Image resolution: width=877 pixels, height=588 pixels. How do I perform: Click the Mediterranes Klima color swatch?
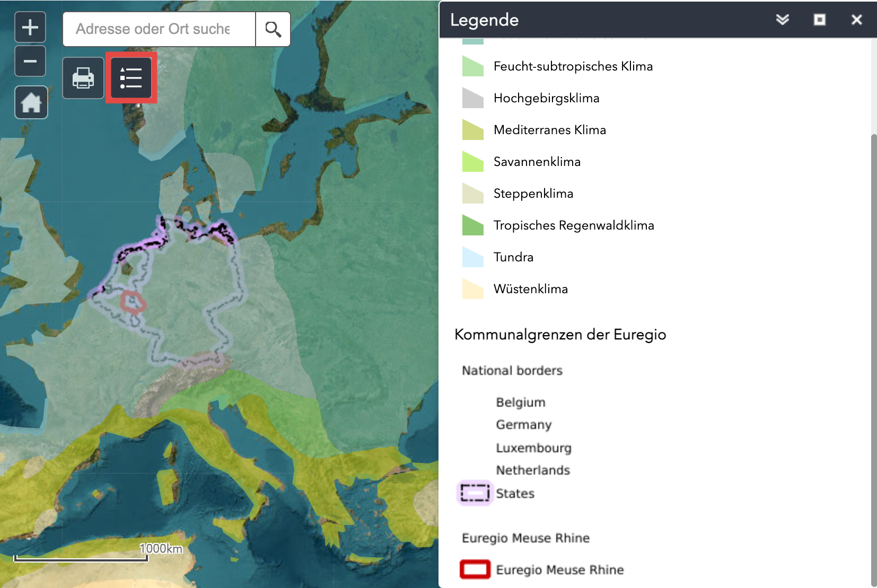pyautogui.click(x=472, y=130)
